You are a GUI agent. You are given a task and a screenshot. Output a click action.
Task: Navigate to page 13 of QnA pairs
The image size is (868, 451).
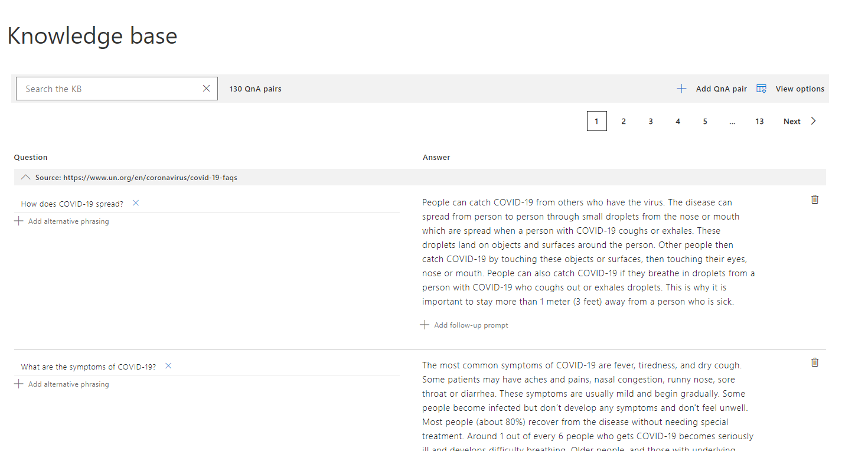point(759,120)
